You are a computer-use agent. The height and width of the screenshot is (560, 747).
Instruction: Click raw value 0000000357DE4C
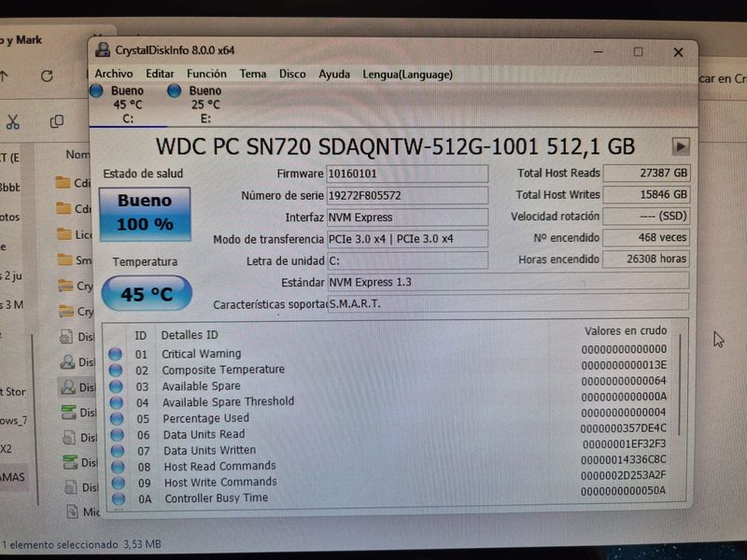point(623,428)
